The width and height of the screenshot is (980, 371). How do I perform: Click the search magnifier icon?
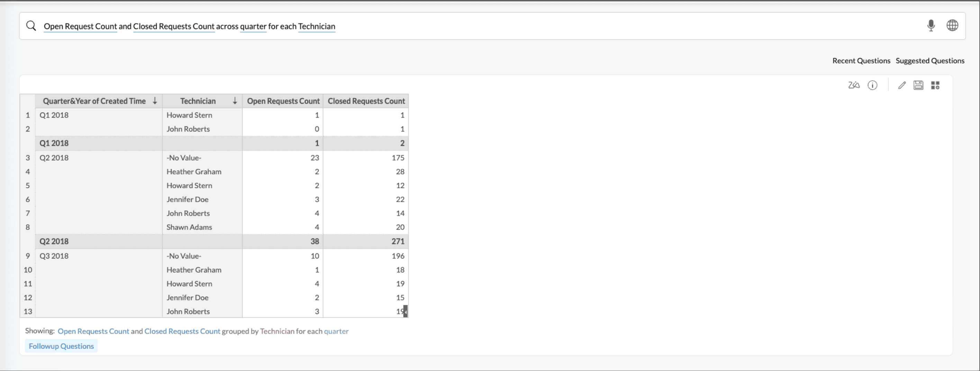pos(31,26)
